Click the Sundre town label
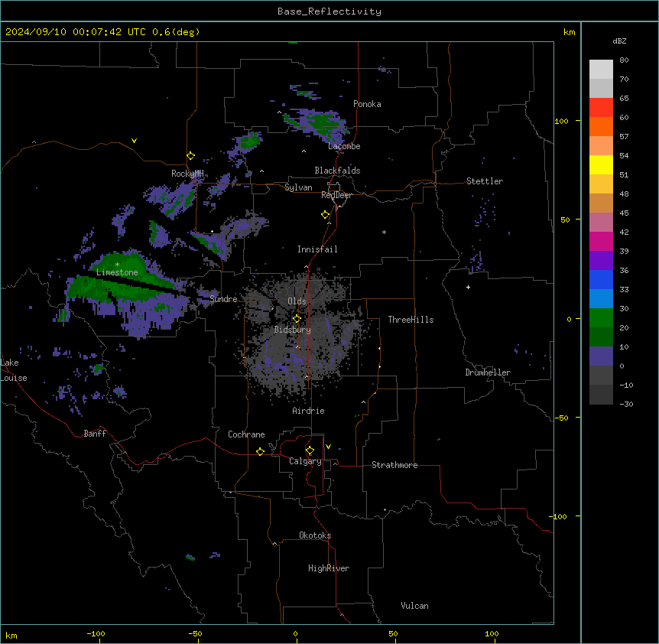This screenshot has height=644, width=659. 223,299
